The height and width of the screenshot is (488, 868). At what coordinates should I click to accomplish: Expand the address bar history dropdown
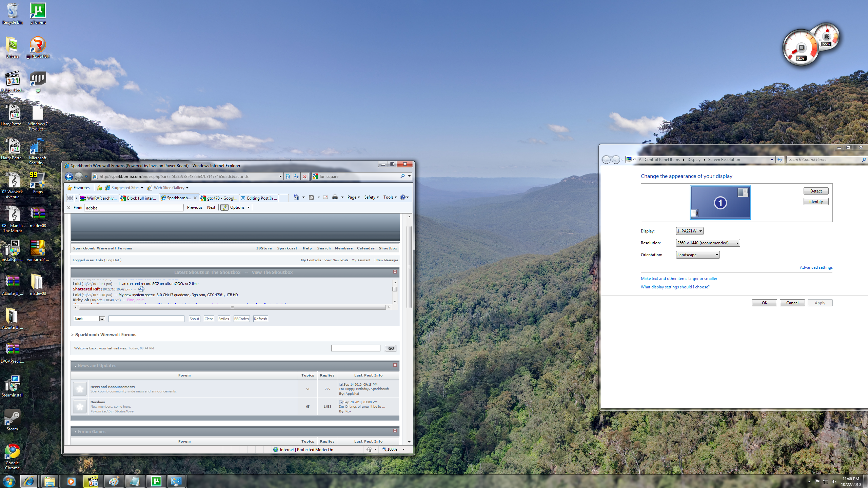280,176
